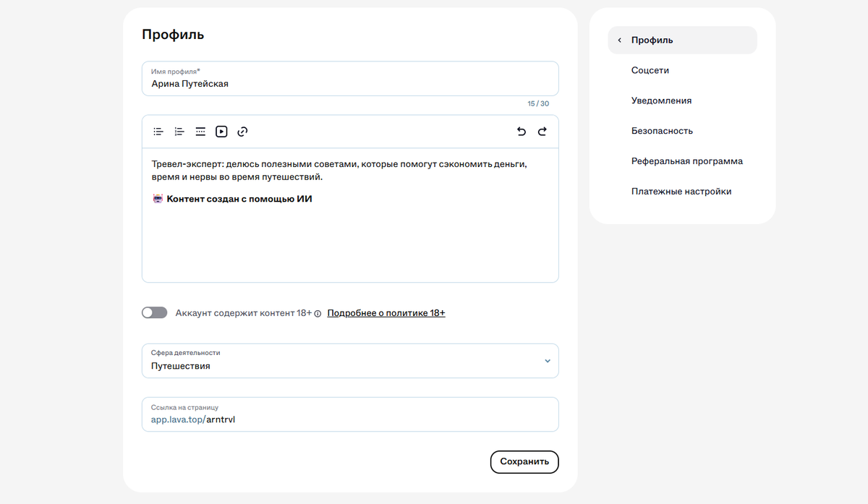
Task: Click the 'Контент создан с помощью ИИ' text
Action: 239,199
